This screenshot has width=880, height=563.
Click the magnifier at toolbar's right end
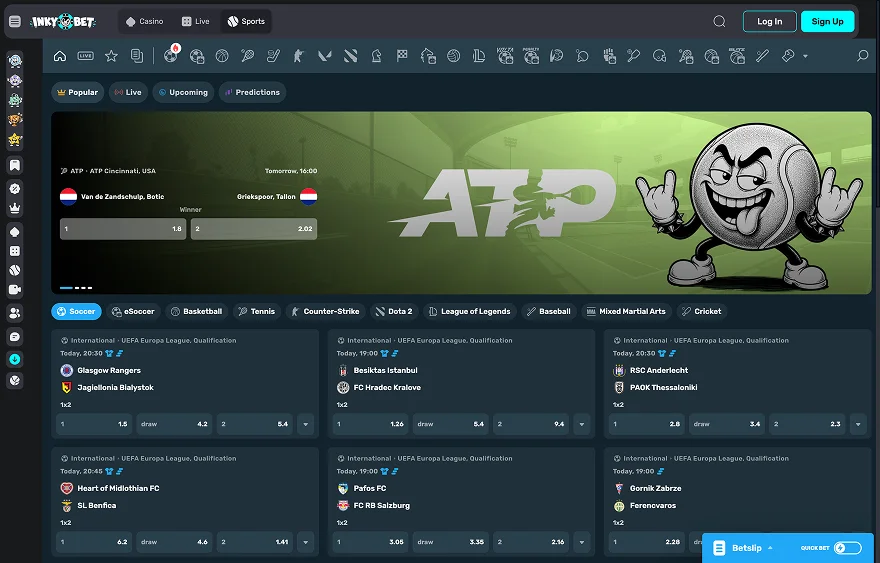862,56
